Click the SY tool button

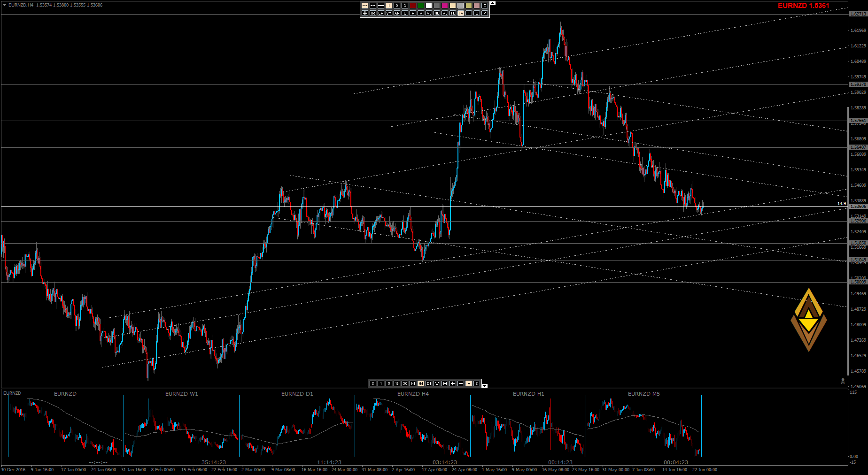pyautogui.click(x=389, y=13)
